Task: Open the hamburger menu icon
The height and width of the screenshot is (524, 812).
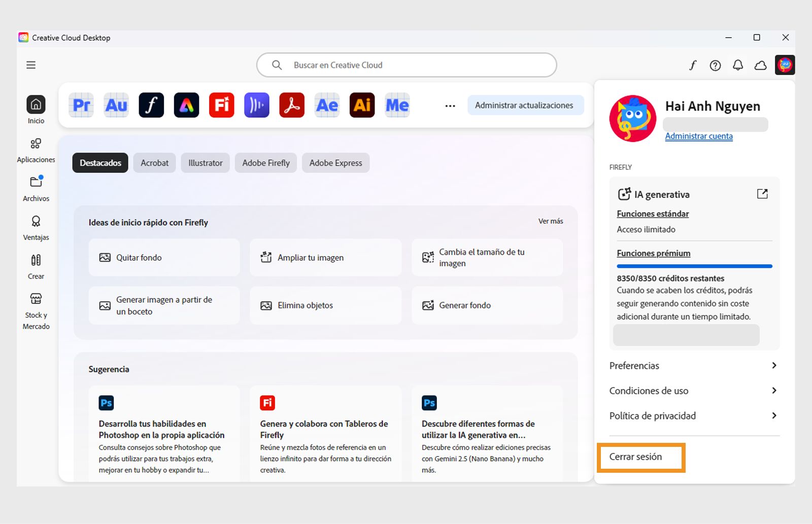Action: tap(31, 65)
